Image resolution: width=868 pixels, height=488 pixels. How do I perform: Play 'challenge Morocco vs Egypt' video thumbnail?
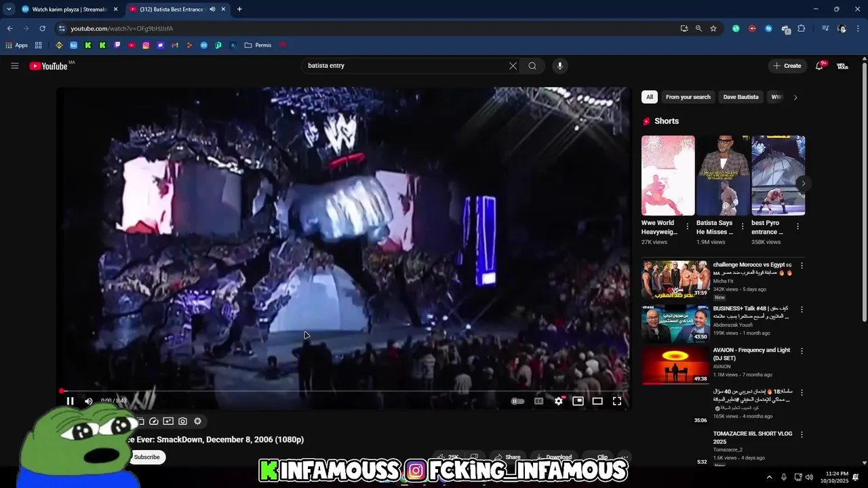tap(675, 279)
